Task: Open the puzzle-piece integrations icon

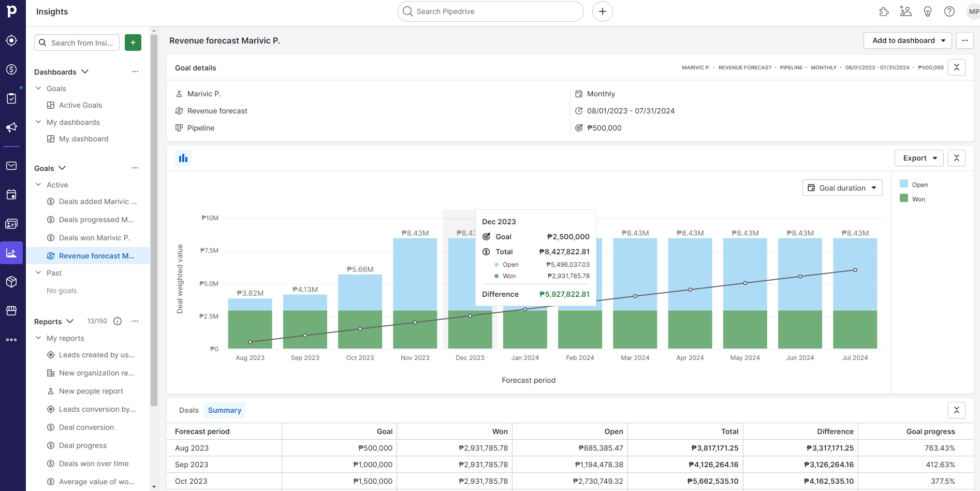Action: click(884, 11)
